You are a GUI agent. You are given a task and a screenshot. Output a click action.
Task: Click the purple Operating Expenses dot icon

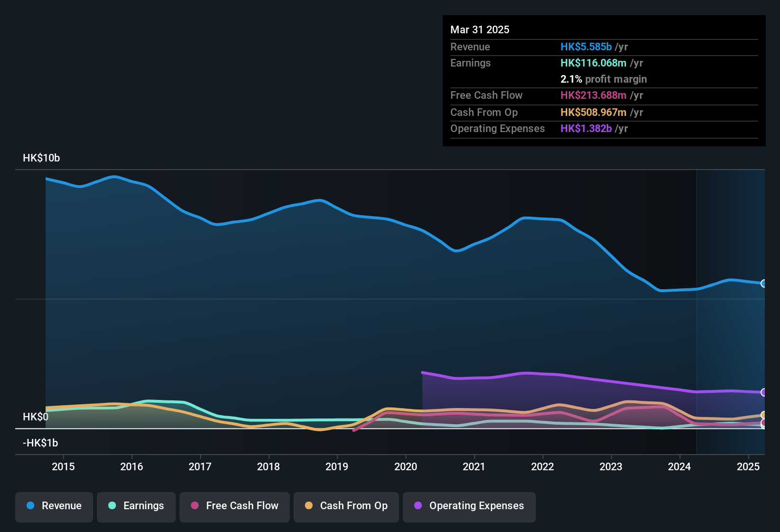click(418, 506)
